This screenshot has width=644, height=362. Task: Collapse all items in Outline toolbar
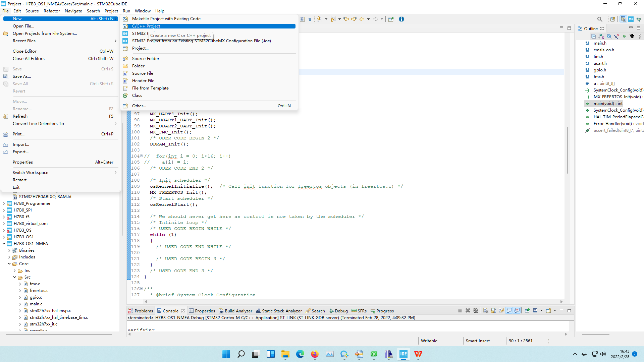[x=593, y=36]
